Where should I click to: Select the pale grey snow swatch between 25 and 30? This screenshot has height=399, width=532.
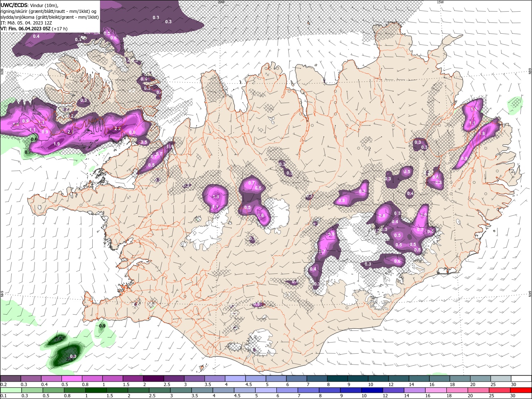(x=500, y=379)
